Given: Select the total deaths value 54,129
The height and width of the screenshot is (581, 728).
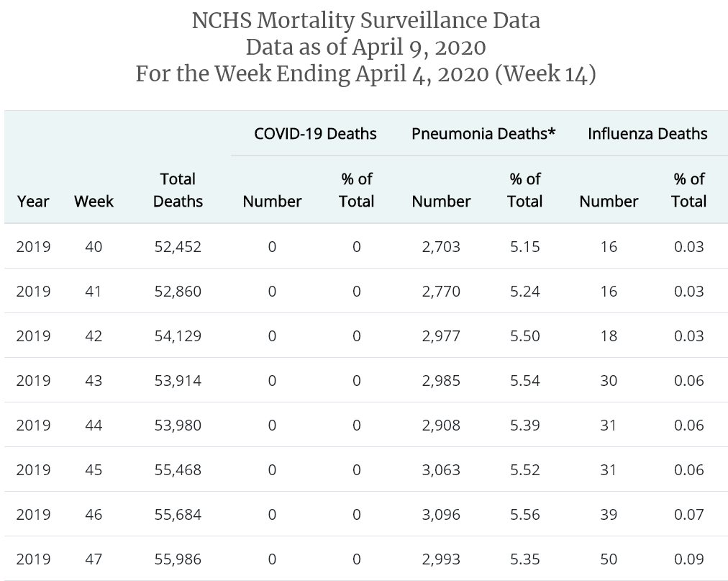Looking at the screenshot, I should [x=178, y=336].
